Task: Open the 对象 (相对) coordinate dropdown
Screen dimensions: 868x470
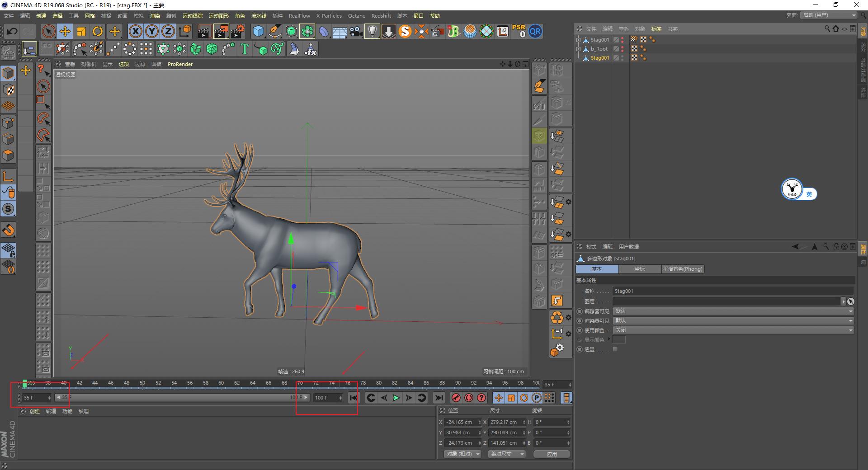Action: click(x=462, y=454)
